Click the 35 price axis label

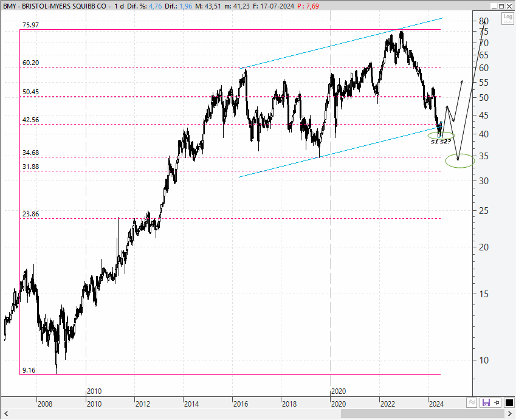(x=484, y=156)
